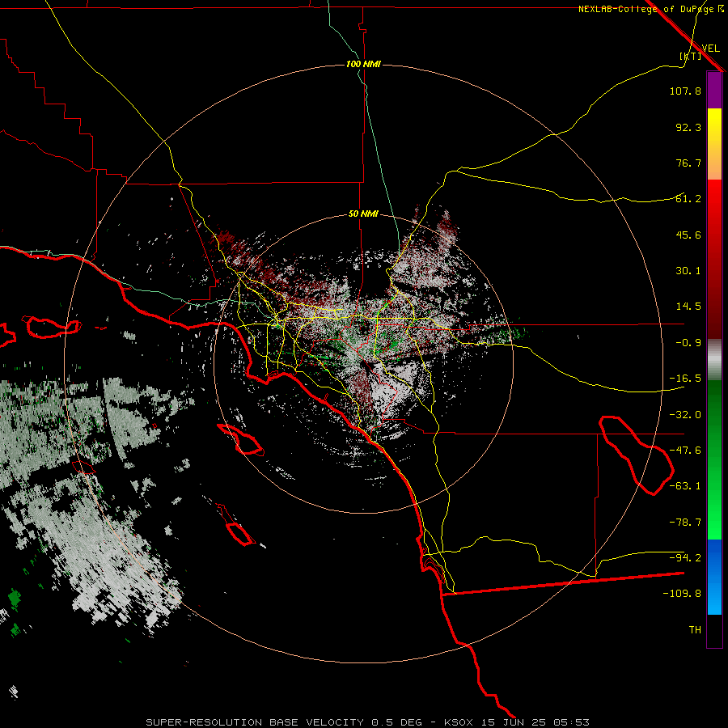Click the -109.8 velocity legend value

(682, 594)
